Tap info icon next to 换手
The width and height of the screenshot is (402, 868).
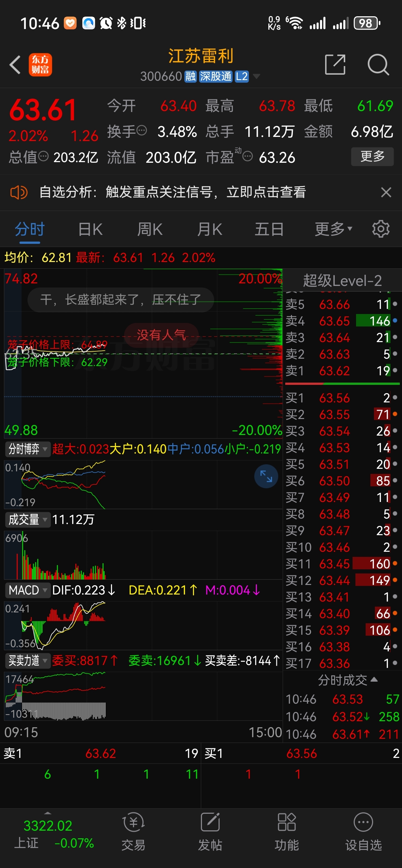[142, 130]
